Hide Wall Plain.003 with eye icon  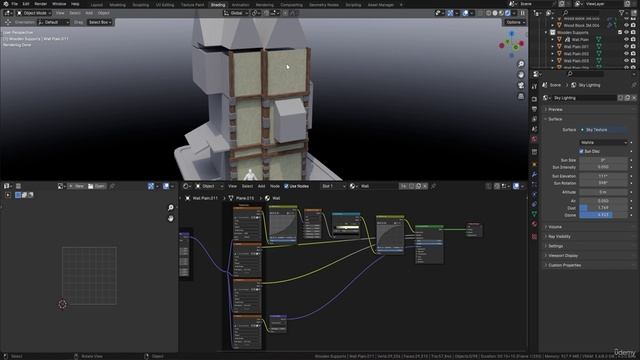tap(627, 60)
